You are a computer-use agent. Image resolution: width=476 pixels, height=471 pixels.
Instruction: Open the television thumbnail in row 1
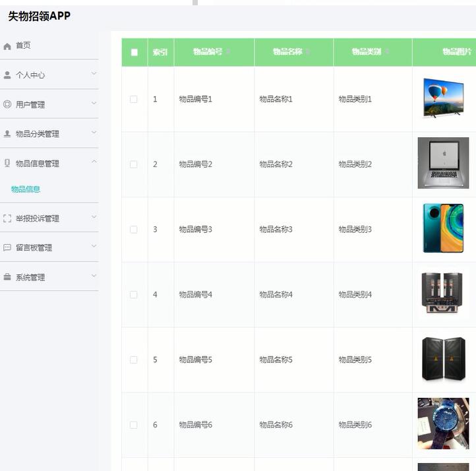coord(443,98)
